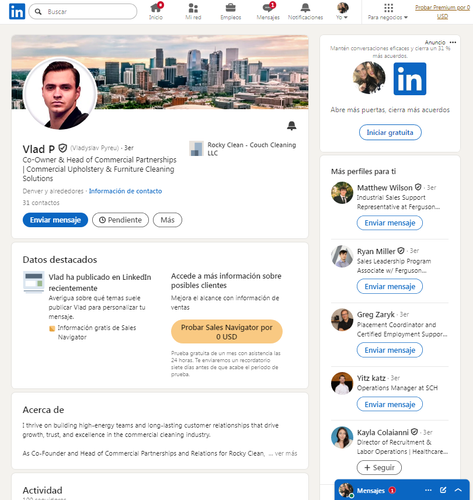
Task: Send message to Ryan Miller
Action: [x=390, y=287]
